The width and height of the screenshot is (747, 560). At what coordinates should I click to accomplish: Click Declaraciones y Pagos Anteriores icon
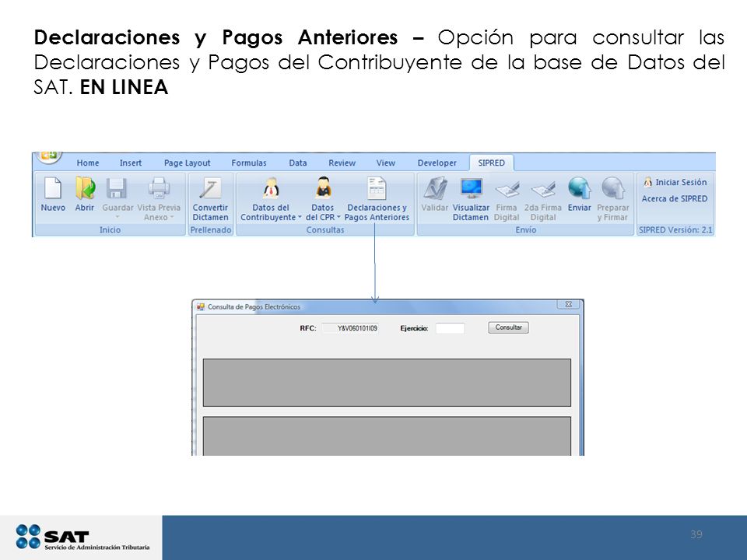(377, 188)
